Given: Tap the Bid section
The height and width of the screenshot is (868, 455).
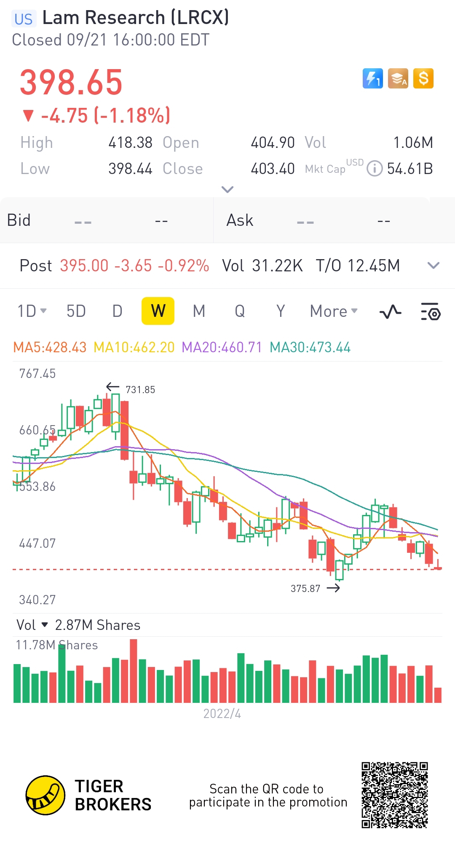Looking at the screenshot, I should pos(107,220).
